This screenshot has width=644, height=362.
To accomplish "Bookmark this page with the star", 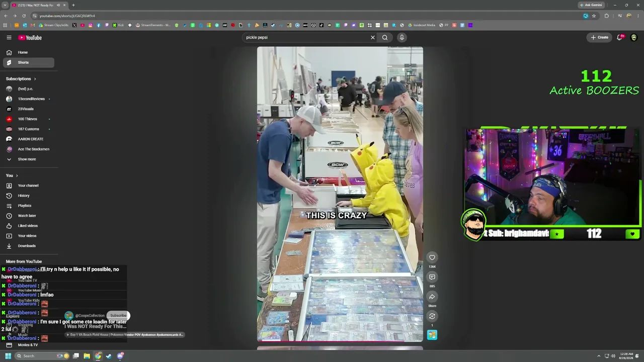I will click(x=594, y=16).
